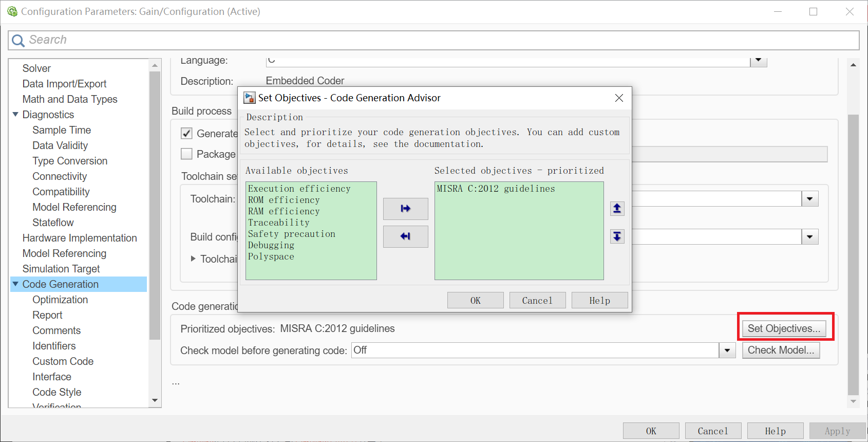This screenshot has height=442, width=868.
Task: Open Identifiers settings
Action: pyautogui.click(x=54, y=346)
